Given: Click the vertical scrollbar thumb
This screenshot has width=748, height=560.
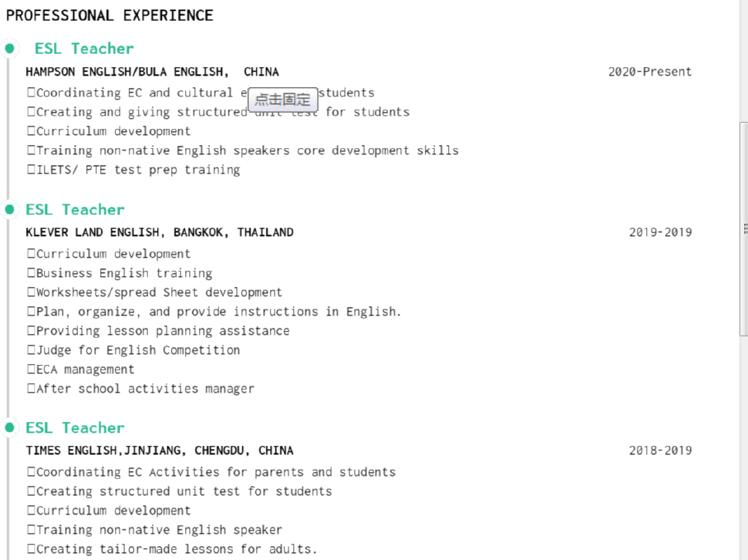Looking at the screenshot, I should click(x=743, y=228).
